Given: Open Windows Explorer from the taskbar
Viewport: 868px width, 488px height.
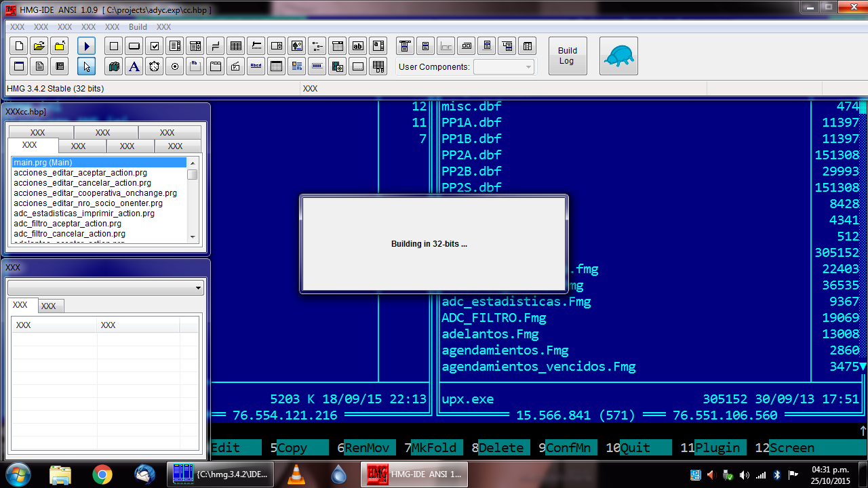Looking at the screenshot, I should (x=60, y=474).
